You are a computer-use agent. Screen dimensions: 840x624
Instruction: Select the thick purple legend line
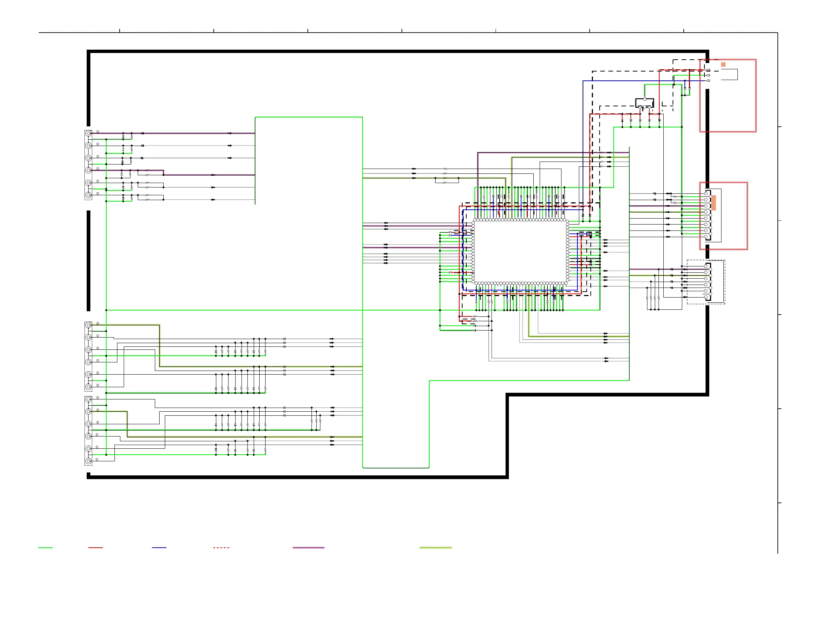point(308,547)
